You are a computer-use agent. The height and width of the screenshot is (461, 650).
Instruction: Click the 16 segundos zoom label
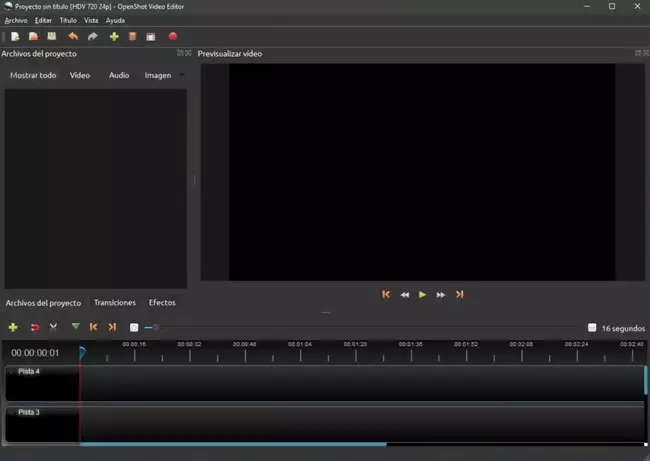point(623,328)
